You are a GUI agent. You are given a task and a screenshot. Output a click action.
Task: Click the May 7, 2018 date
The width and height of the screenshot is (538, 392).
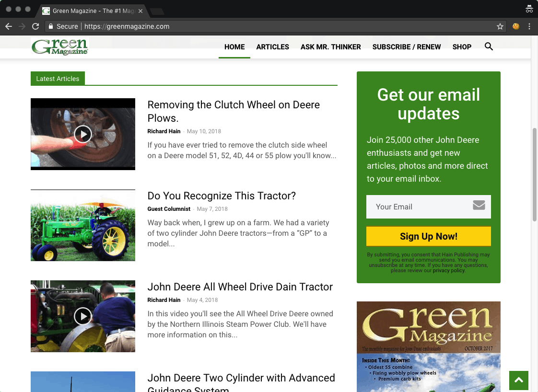[x=212, y=209]
